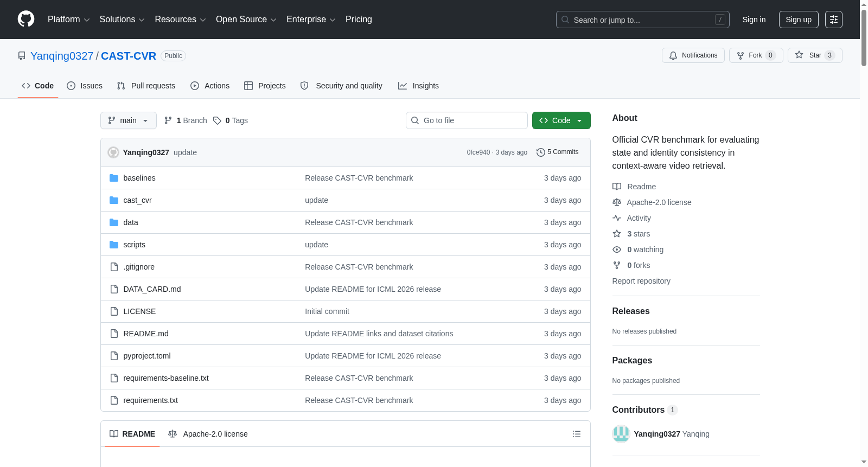
Task: Click Yanqing0327's avatar in the commit header
Action: 113,152
